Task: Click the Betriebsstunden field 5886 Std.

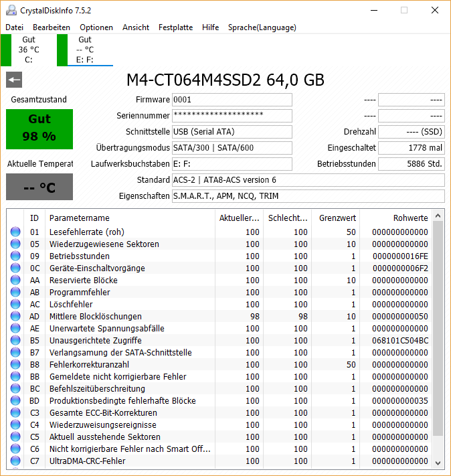Action: tap(412, 164)
